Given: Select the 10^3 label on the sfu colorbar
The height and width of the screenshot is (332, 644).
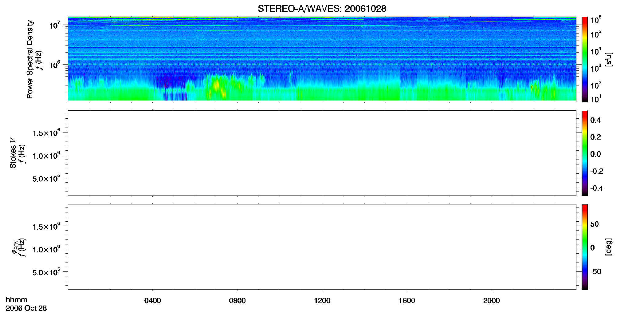Looking at the screenshot, I should pos(596,68).
